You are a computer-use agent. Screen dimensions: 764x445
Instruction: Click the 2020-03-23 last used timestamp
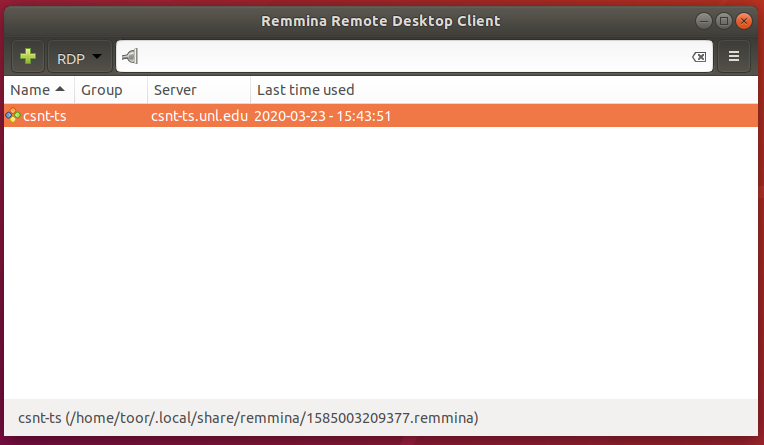click(322, 116)
